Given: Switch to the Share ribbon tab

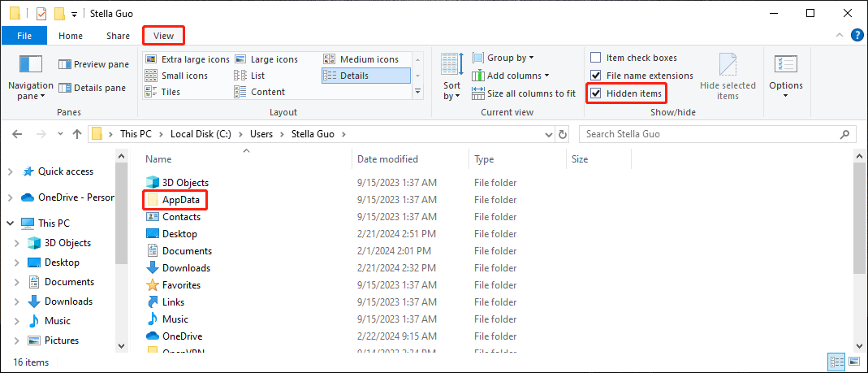Looking at the screenshot, I should click(x=118, y=36).
